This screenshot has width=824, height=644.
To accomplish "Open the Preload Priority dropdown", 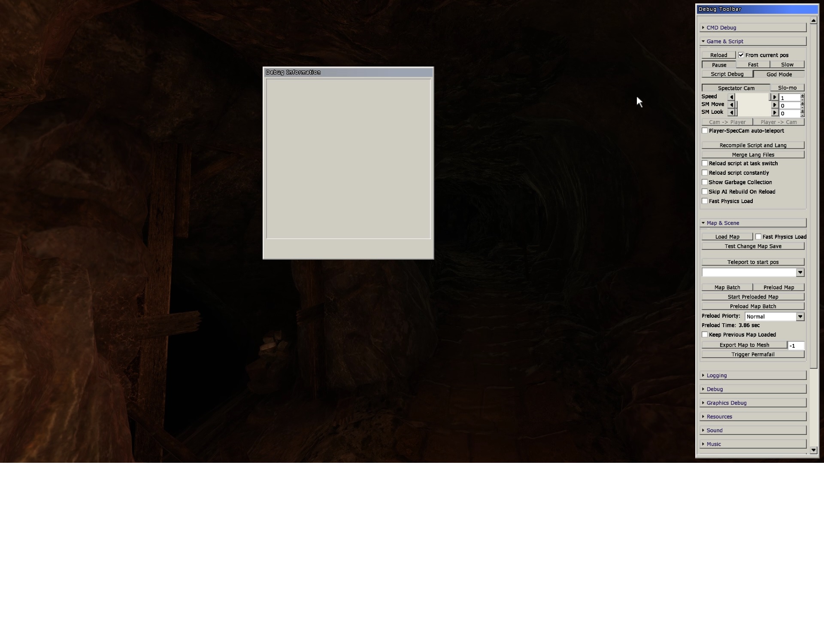I will coord(800,316).
